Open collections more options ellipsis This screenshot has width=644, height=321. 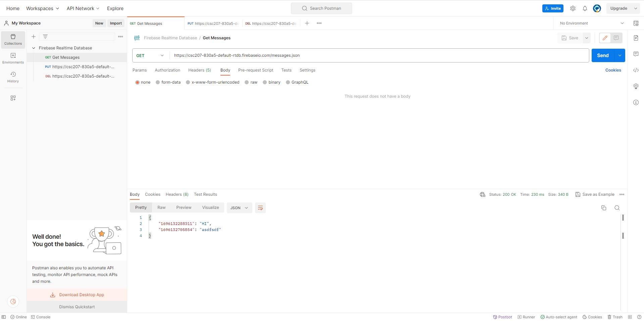pos(120,37)
